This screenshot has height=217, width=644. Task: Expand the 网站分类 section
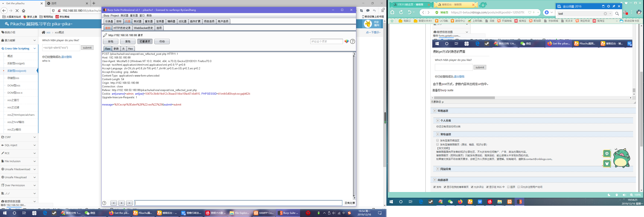point(438,169)
